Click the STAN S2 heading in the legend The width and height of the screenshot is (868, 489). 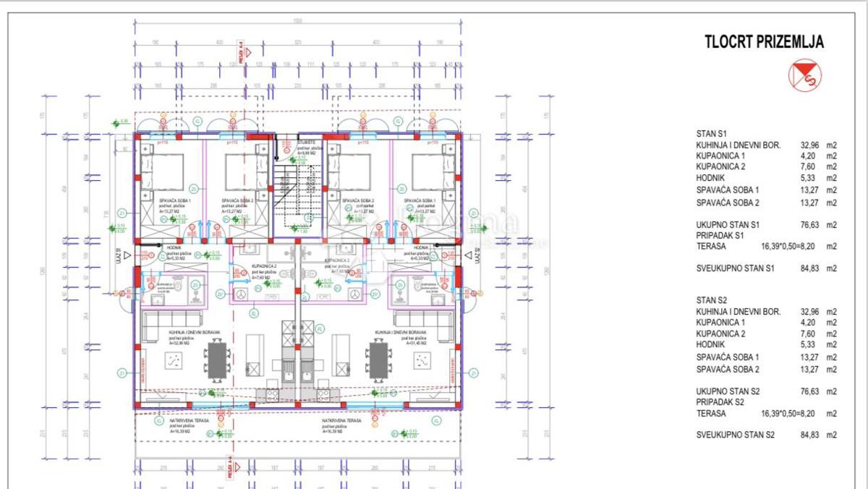(x=712, y=300)
